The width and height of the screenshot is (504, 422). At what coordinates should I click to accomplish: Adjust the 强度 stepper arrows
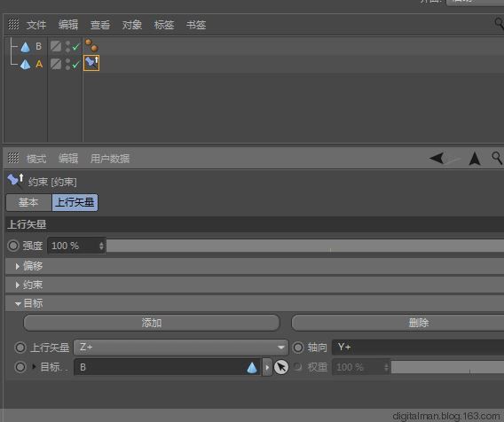[x=101, y=246]
